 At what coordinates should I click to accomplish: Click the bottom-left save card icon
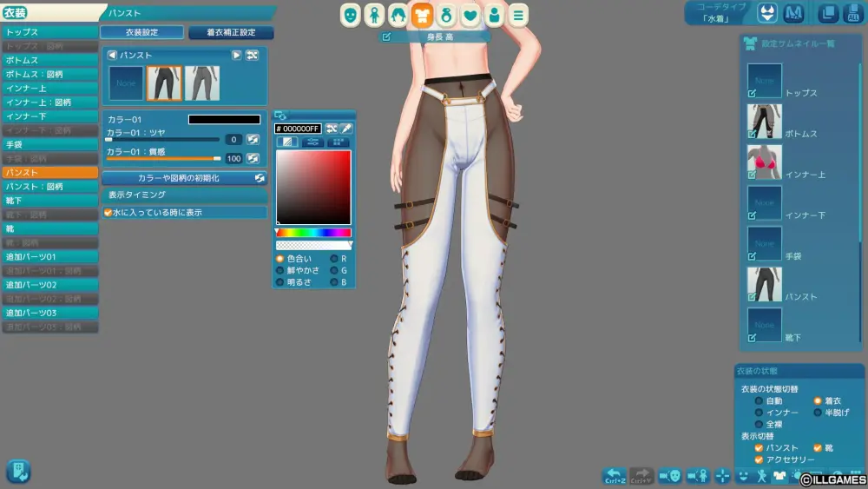tap(18, 472)
